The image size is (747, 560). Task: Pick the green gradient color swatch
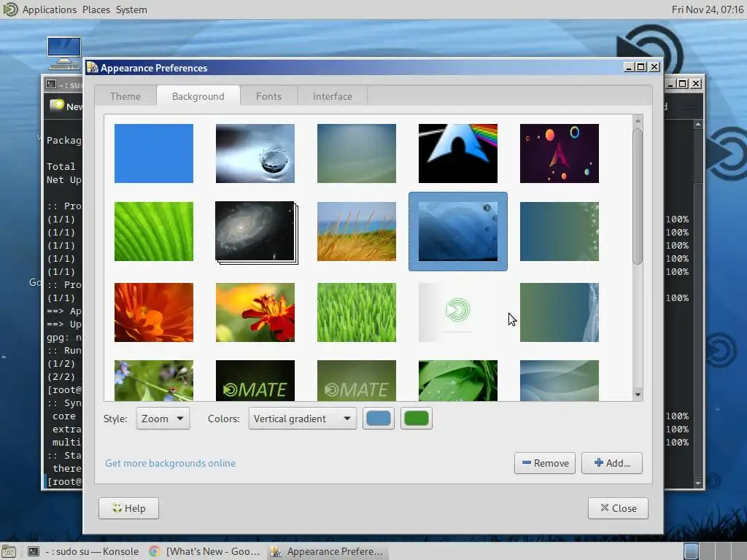(x=417, y=419)
